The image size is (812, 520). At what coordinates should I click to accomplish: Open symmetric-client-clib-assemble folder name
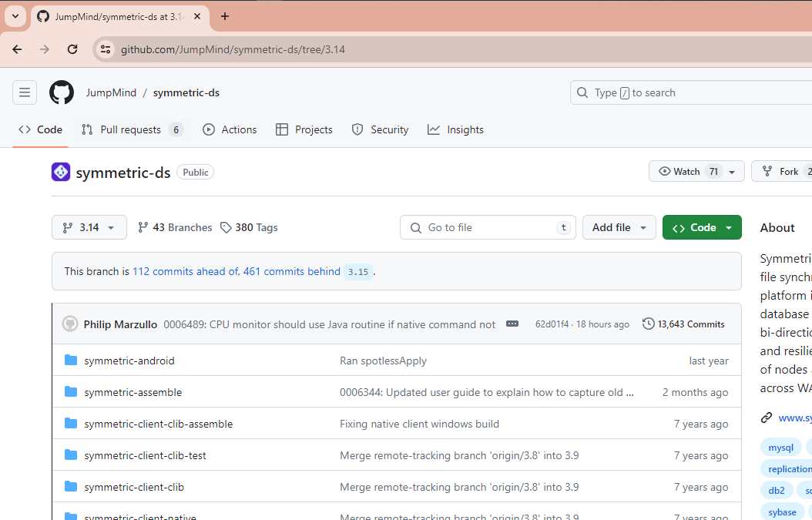click(x=159, y=424)
